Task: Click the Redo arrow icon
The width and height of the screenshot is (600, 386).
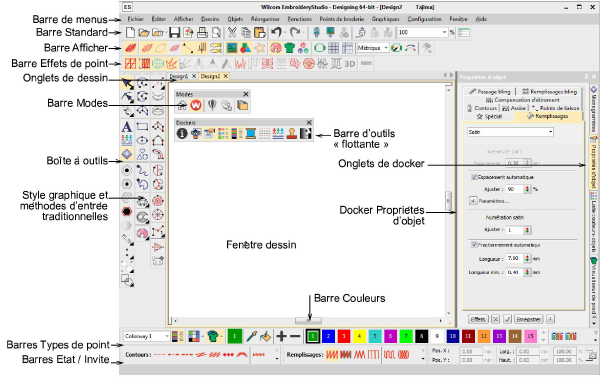Action: (295, 32)
